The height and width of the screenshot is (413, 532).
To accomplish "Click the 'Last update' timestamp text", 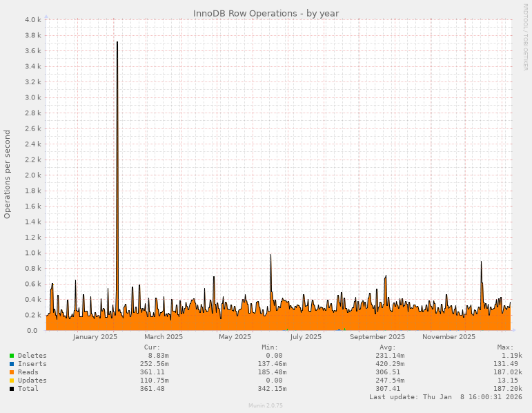I will click(446, 397).
